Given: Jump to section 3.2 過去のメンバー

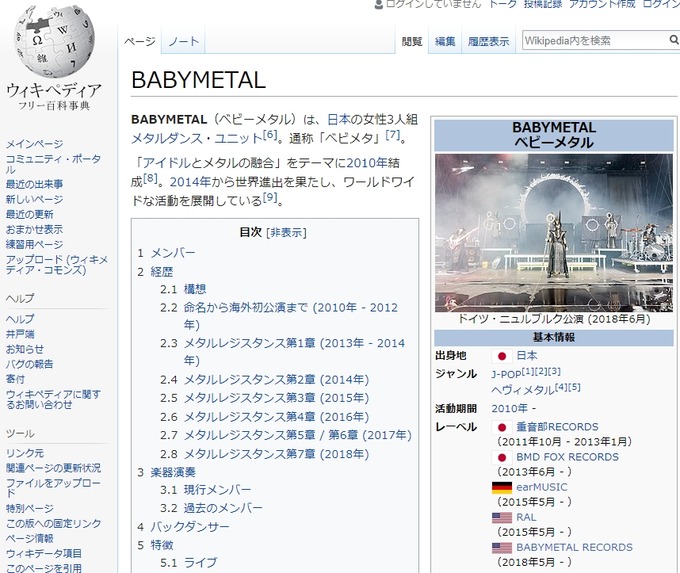Looking at the screenshot, I should 223,508.
